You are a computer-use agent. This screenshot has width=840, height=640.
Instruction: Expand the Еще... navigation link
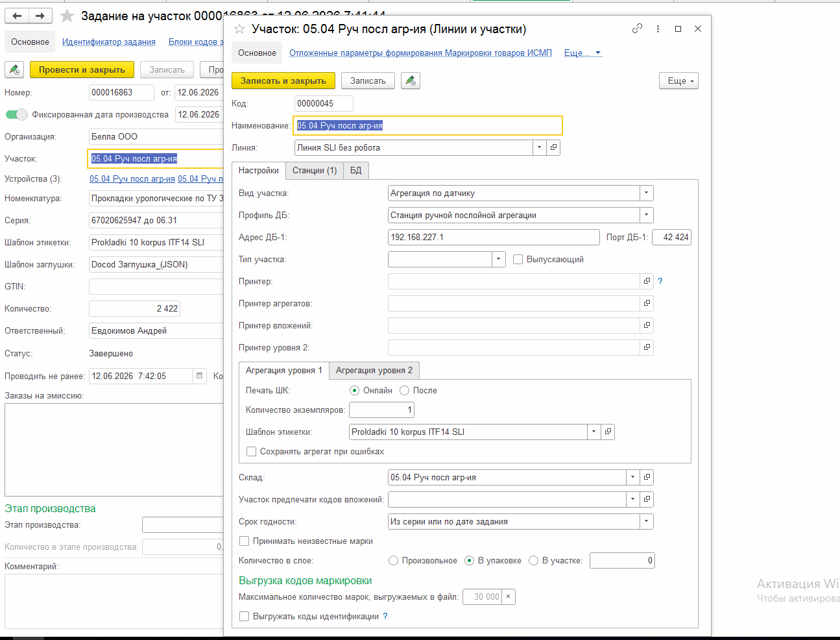pyautogui.click(x=582, y=53)
